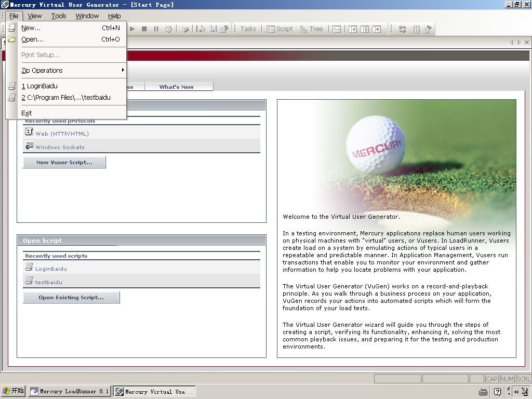Click the Windows Sockets protocol icon
This screenshot has height=399, width=532.
point(29,145)
